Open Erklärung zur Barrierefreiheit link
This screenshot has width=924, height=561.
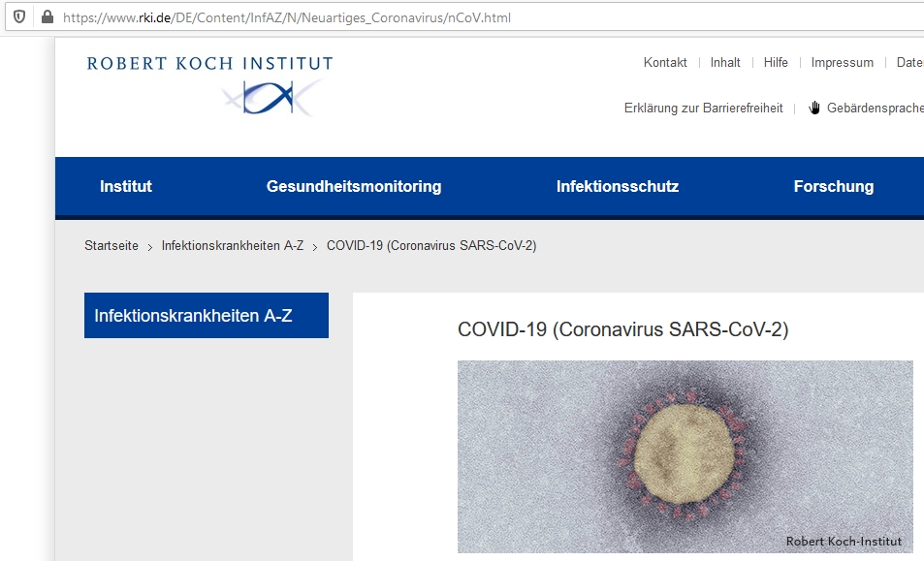704,109
